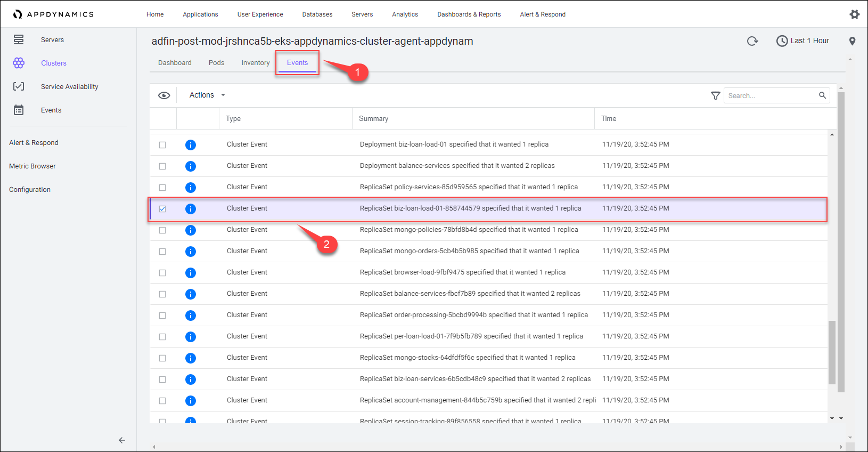This screenshot has width=868, height=452.
Task: Toggle the eye view options icon
Action: pos(164,95)
